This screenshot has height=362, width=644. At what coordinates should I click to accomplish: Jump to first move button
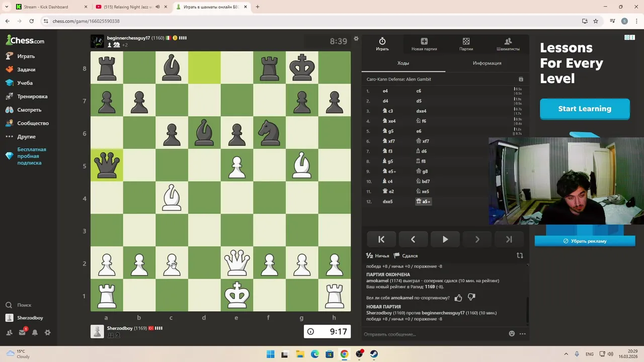381,240
